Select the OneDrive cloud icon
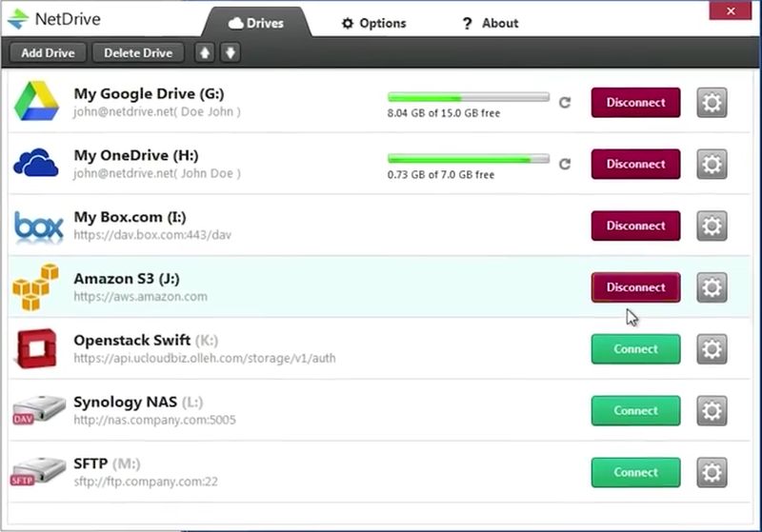 point(36,163)
